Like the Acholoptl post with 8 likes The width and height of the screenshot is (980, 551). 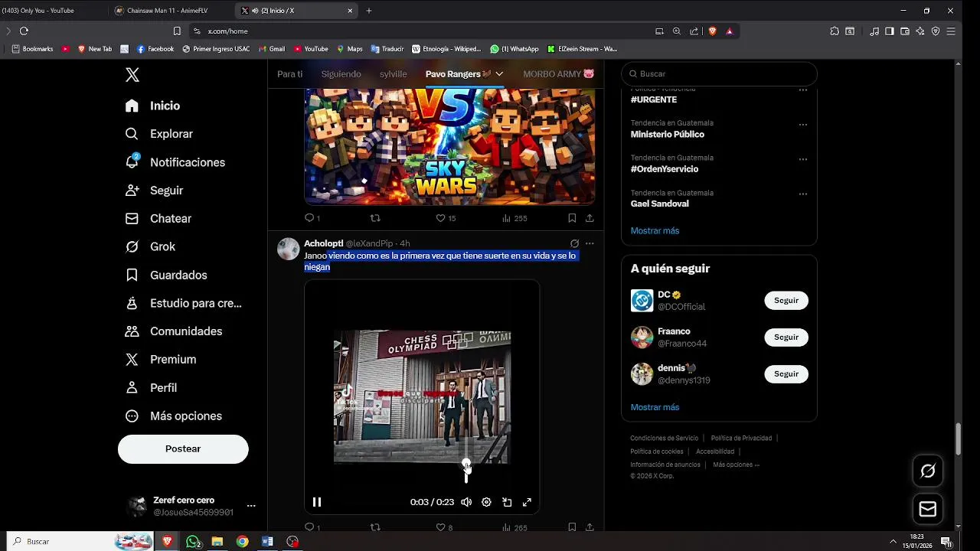[444, 527]
